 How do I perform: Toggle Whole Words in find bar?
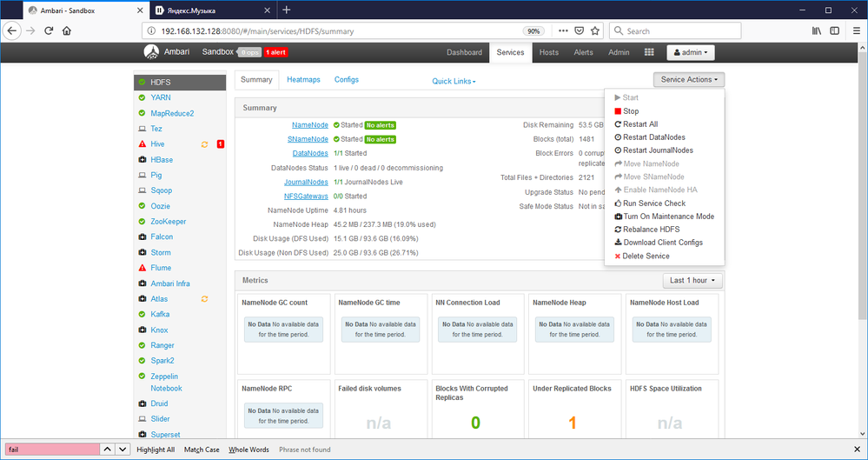tap(248, 450)
